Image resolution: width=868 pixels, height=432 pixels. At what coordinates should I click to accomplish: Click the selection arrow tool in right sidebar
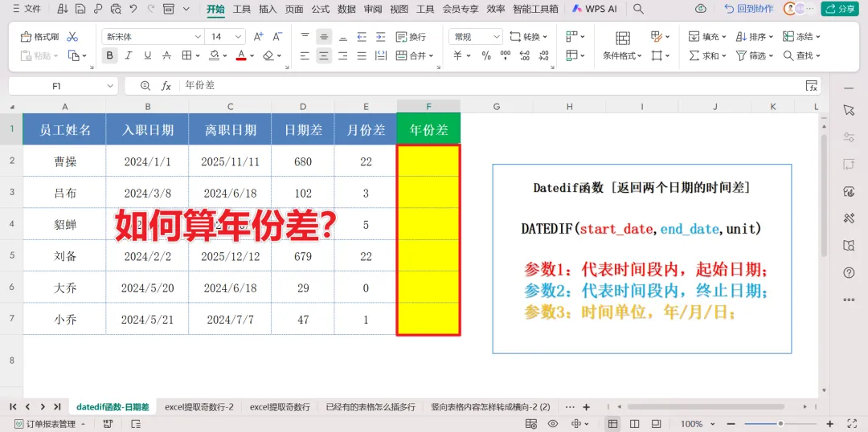[849, 110]
